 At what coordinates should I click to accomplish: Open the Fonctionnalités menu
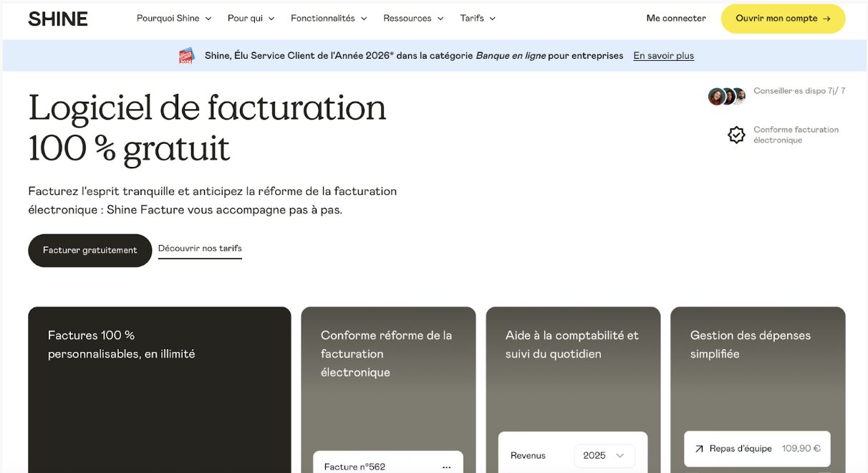[324, 19]
